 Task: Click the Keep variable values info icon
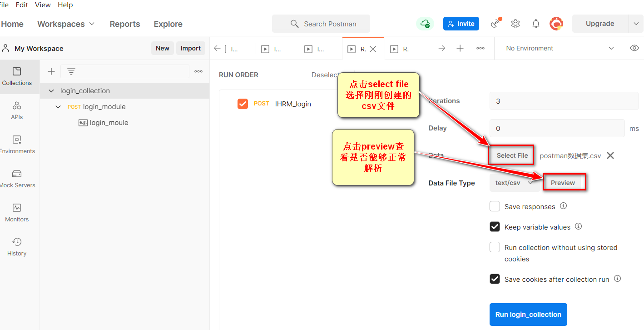pyautogui.click(x=578, y=226)
